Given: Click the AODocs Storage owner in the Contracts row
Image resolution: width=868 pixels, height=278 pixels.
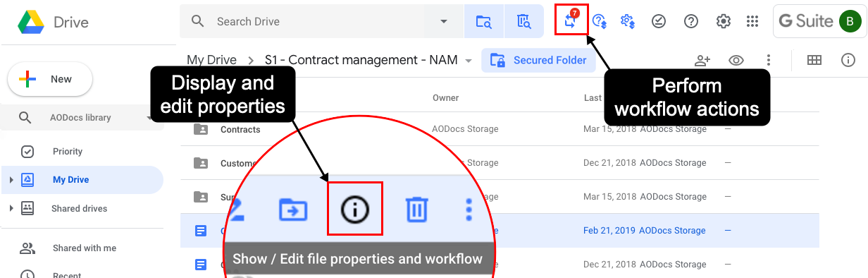Looking at the screenshot, I should pyautogui.click(x=465, y=129).
